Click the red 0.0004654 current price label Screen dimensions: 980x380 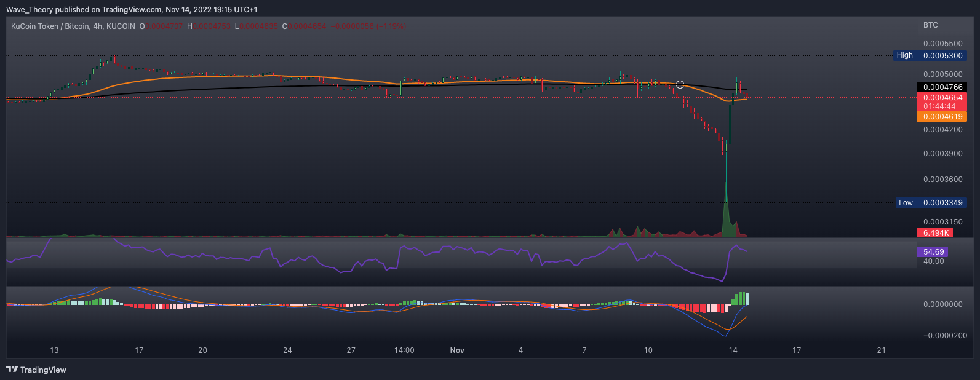coord(941,98)
